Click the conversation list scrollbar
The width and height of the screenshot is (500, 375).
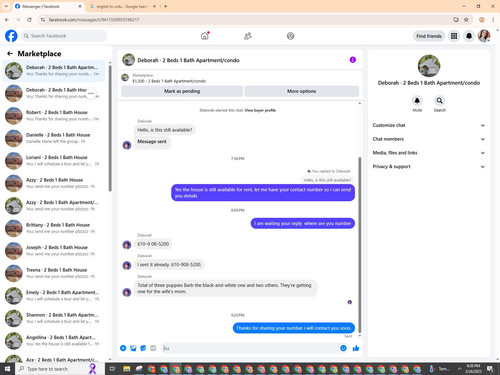coord(110,128)
